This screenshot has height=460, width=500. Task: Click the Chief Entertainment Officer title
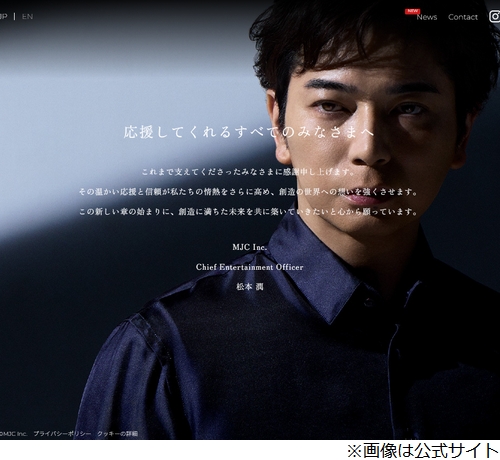click(x=250, y=267)
